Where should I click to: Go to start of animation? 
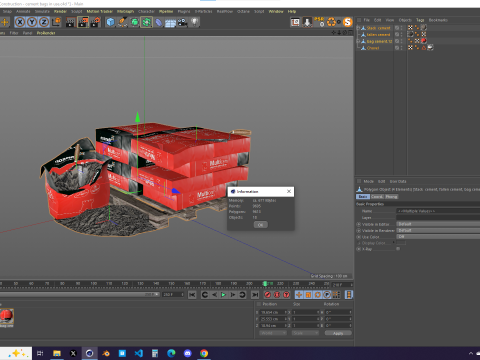[x=192, y=295]
